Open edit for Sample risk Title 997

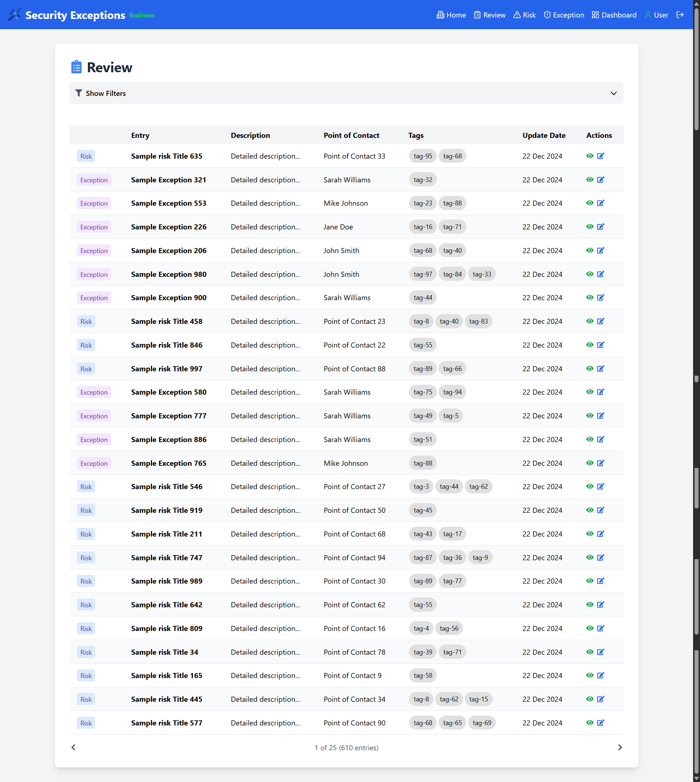point(600,368)
